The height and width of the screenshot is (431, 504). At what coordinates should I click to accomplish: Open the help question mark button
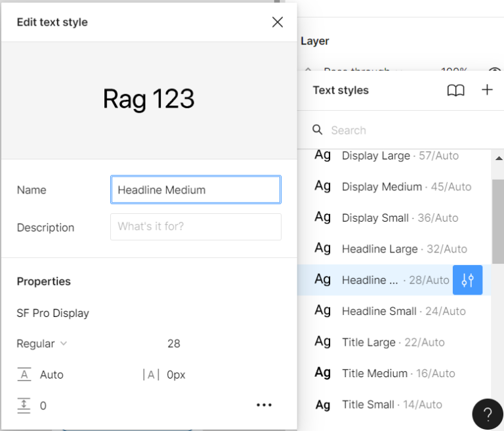pyautogui.click(x=487, y=414)
